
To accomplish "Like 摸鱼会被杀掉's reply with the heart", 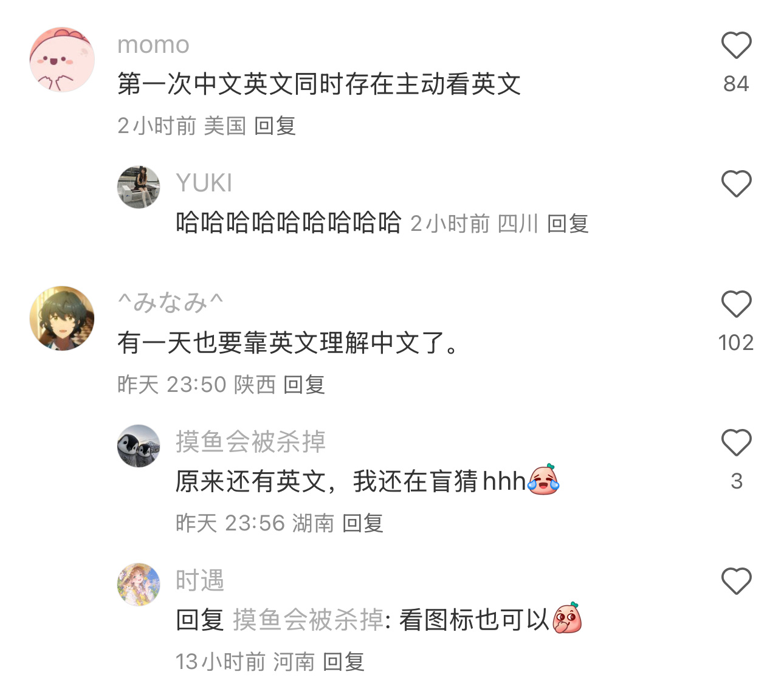I will (736, 442).
